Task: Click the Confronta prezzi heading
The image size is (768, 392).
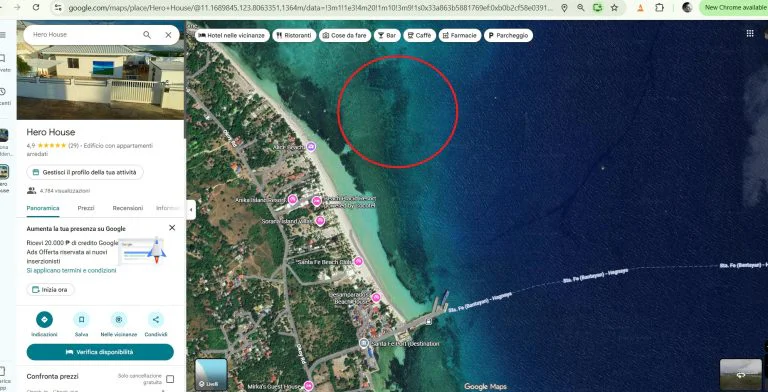Action: tap(52, 376)
